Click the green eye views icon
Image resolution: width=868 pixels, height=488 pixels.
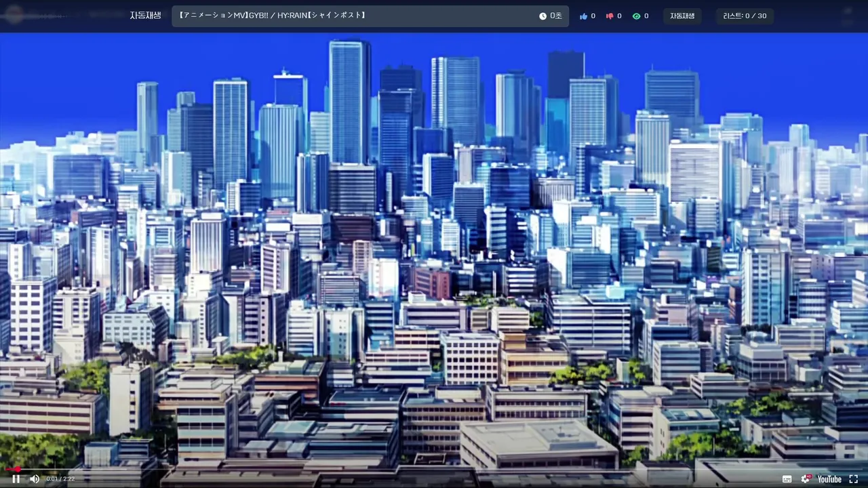click(x=636, y=16)
